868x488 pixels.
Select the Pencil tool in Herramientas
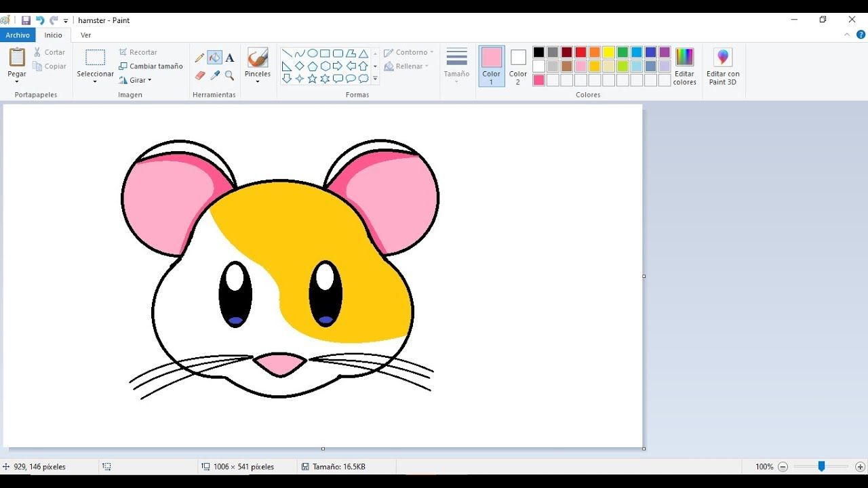pos(199,57)
